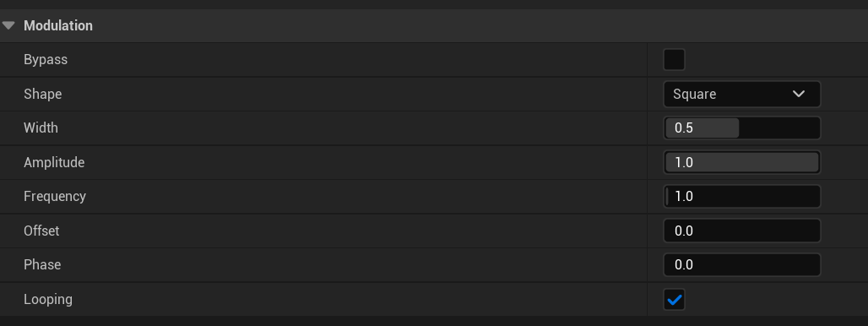Click the Phase value field
Screen dimensions: 868x326
tap(742, 264)
